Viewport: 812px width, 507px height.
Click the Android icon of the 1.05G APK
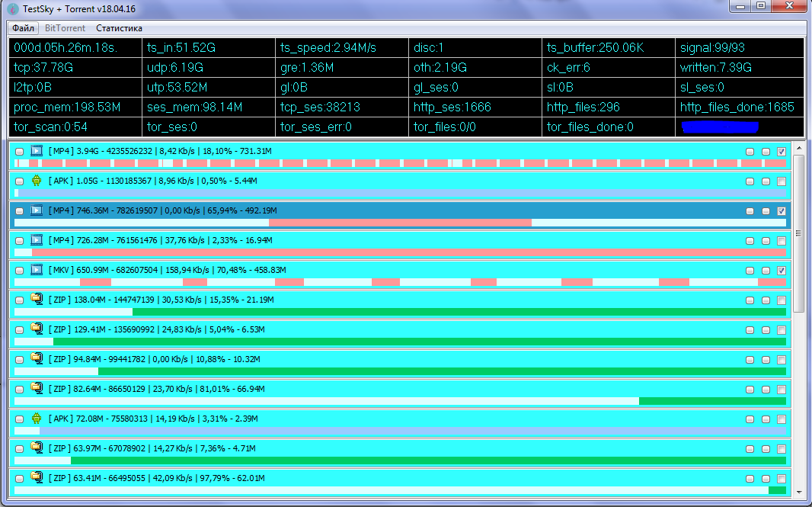[x=37, y=181]
